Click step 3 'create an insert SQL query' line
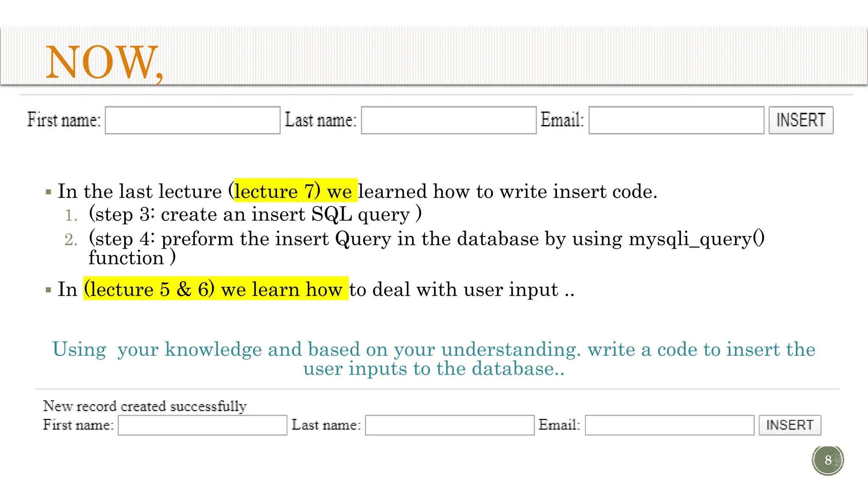Screen dimensions: 868x488 (255, 214)
